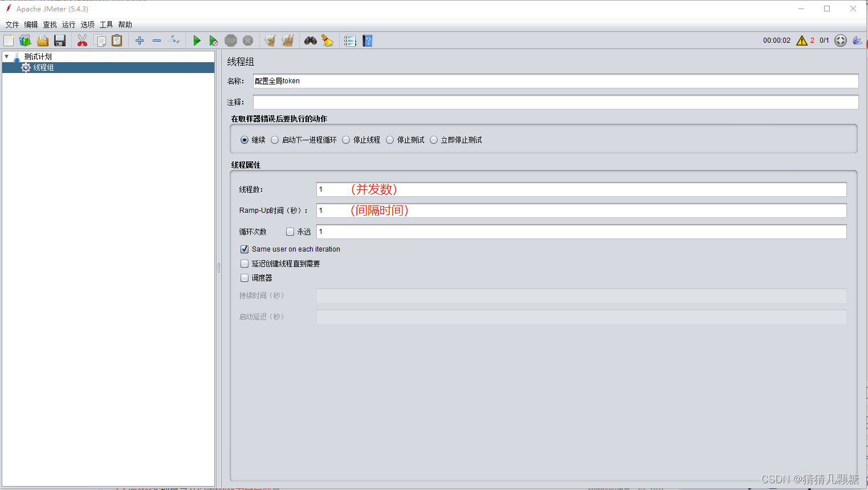Select the 线程组 tree item
This screenshot has width=868, height=490.
pyautogui.click(x=43, y=67)
